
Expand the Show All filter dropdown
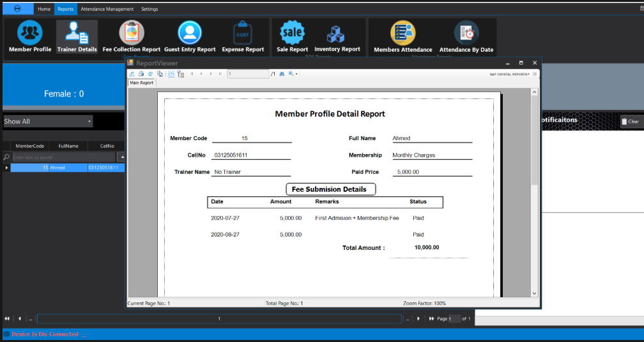[x=89, y=121]
